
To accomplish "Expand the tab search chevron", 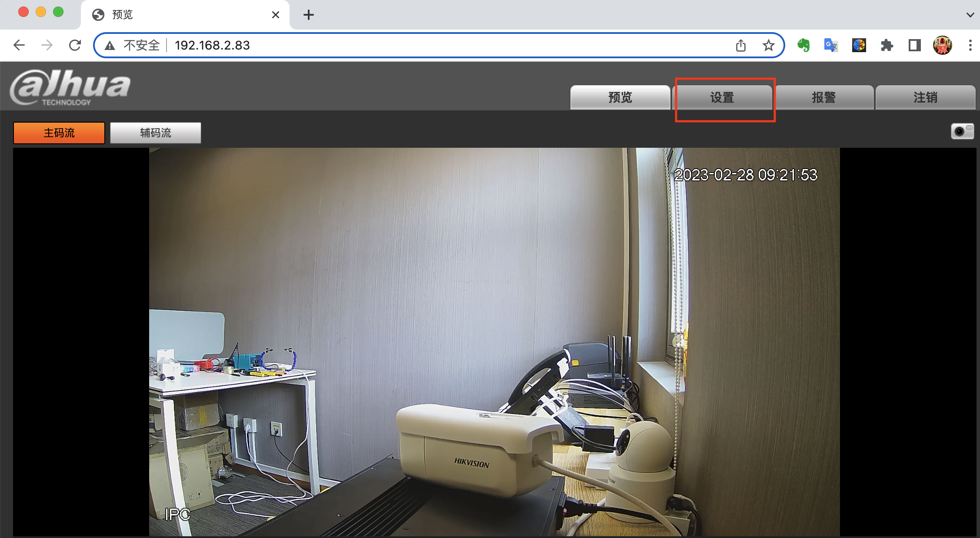I will pos(970,15).
